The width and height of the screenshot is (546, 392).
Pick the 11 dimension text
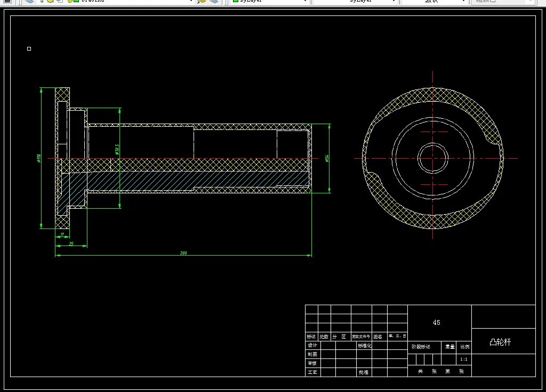click(62, 234)
